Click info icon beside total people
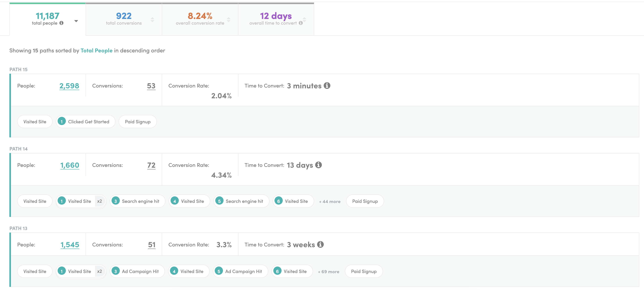Screen dimensions: 644x290 (62, 23)
